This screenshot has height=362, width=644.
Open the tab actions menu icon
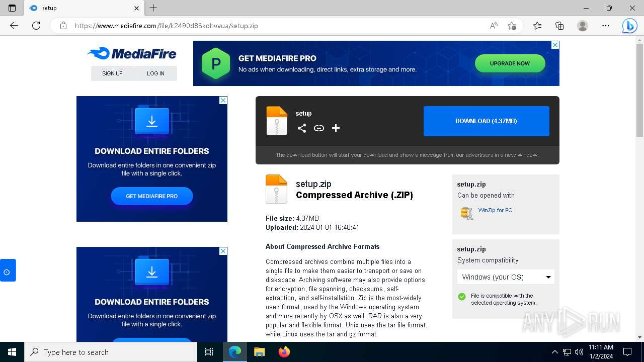[12, 8]
